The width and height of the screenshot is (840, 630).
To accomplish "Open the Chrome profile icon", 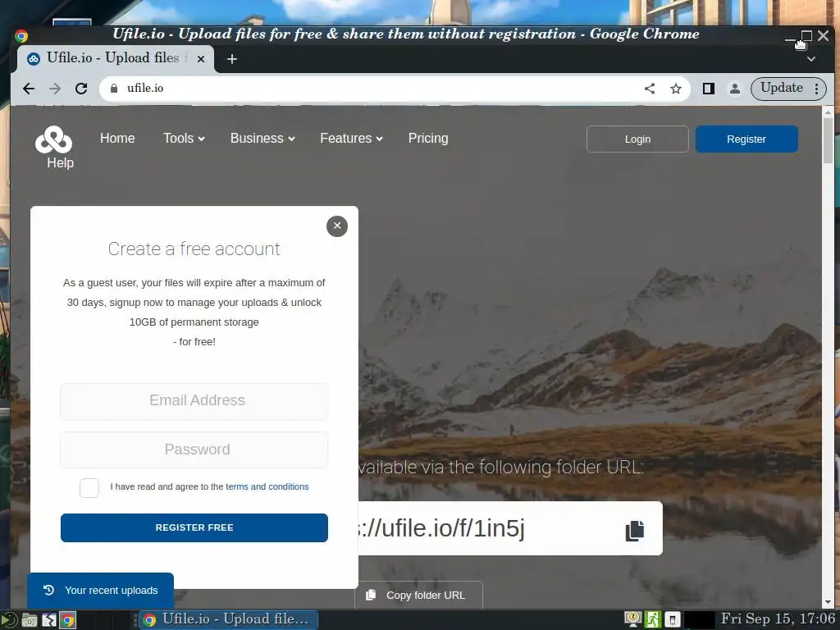I will (734, 89).
